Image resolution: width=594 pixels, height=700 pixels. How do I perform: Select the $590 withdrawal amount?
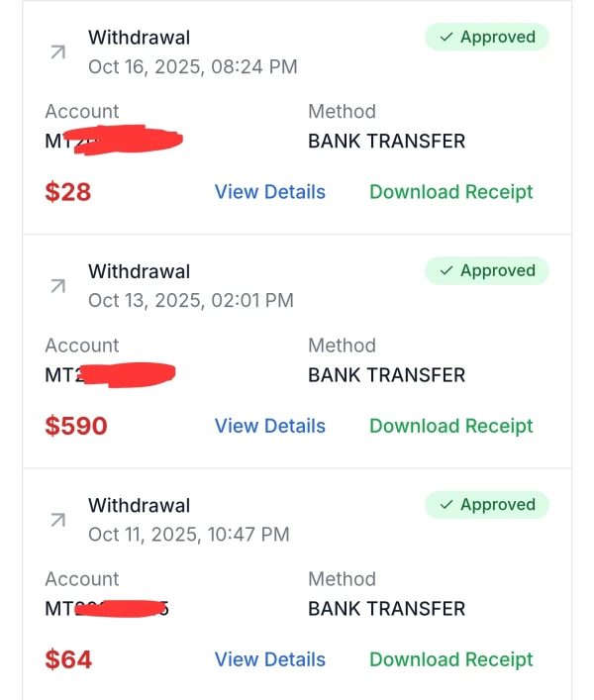(76, 426)
